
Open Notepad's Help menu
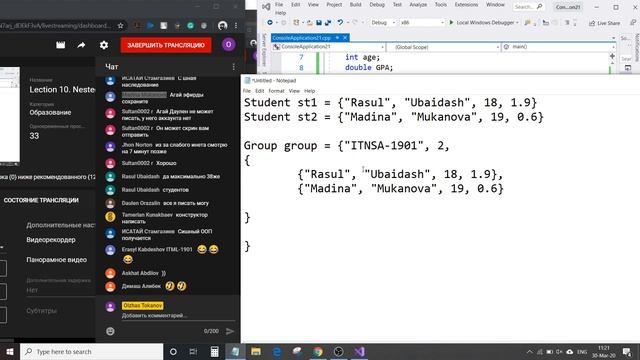(x=309, y=91)
